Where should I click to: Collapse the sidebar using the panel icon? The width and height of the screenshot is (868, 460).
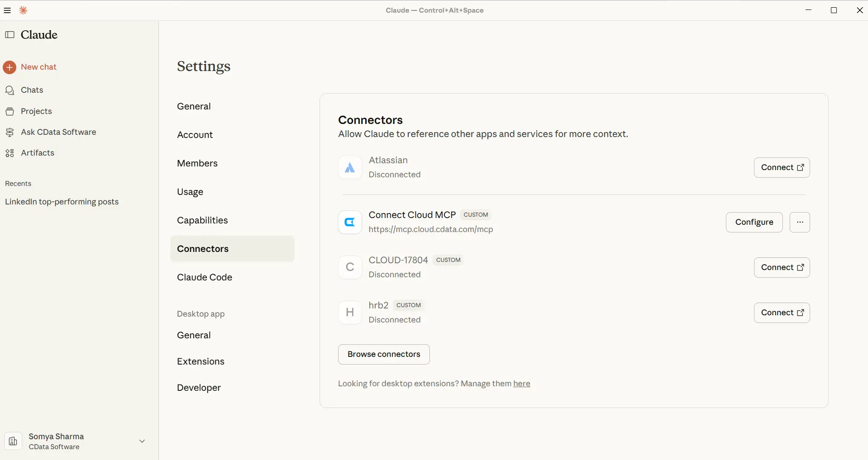10,35
